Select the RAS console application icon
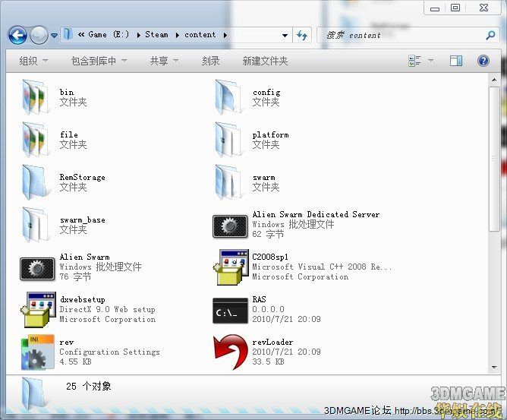The image size is (507, 420). click(230, 311)
